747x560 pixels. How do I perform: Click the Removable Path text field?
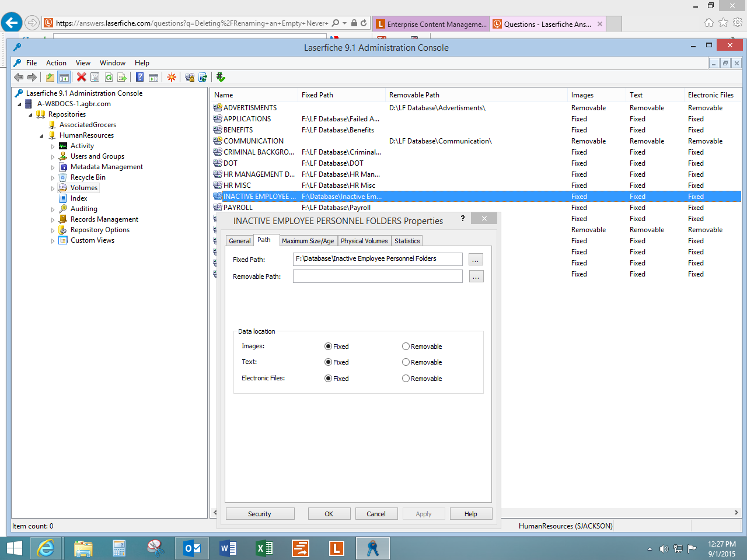378,276
